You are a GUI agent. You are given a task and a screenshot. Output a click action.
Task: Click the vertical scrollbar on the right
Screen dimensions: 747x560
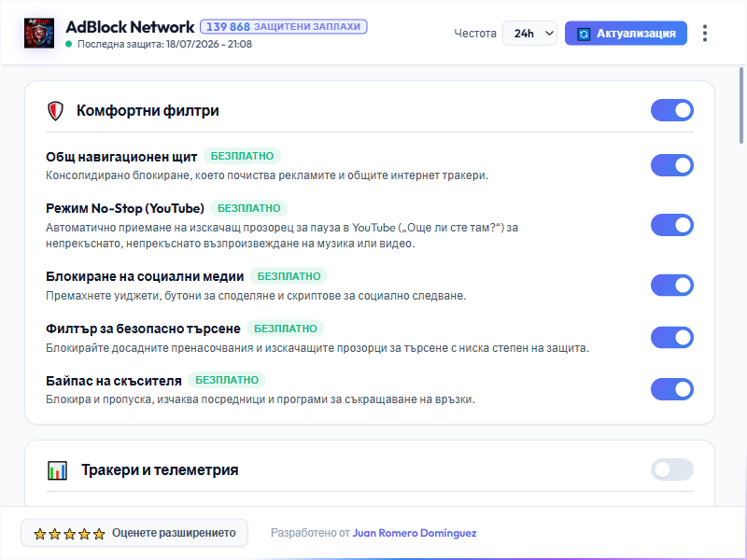pyautogui.click(x=741, y=105)
